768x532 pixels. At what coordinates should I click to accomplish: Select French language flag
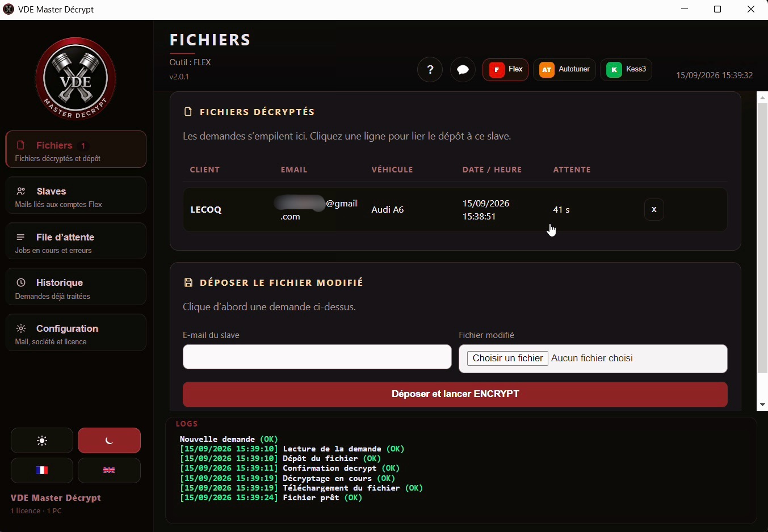[x=42, y=470]
